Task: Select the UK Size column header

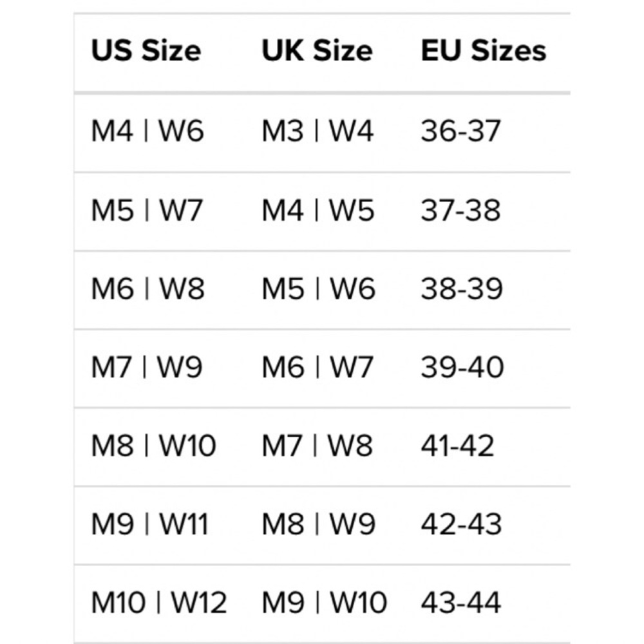Action: click(x=317, y=51)
